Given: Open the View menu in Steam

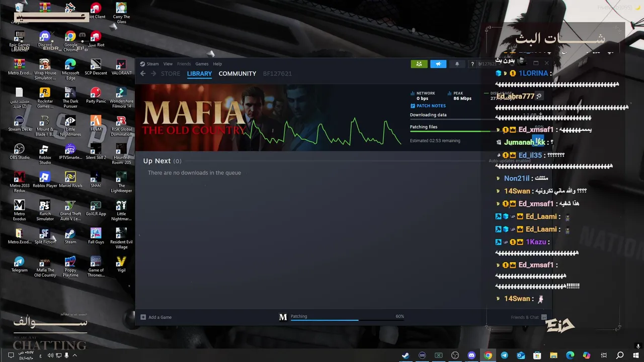Looking at the screenshot, I should (168, 64).
